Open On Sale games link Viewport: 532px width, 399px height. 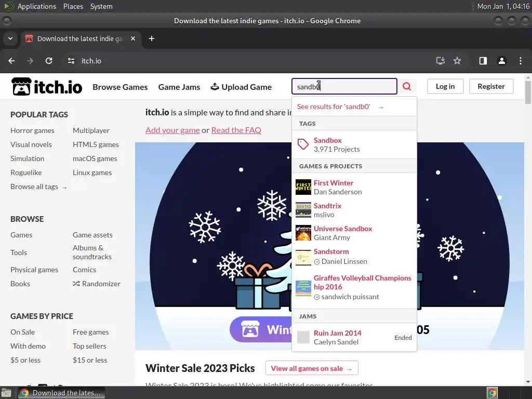pyautogui.click(x=22, y=332)
